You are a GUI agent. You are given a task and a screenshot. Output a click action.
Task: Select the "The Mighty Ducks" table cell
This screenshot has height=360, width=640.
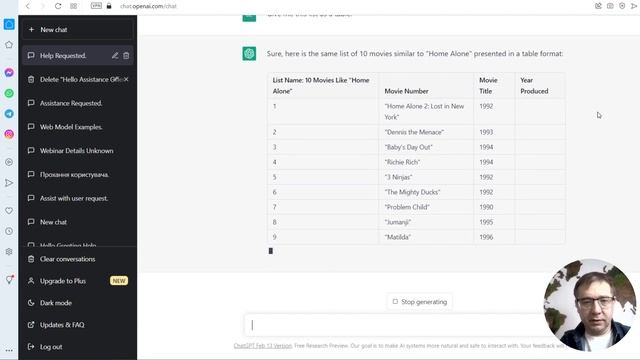(426, 192)
